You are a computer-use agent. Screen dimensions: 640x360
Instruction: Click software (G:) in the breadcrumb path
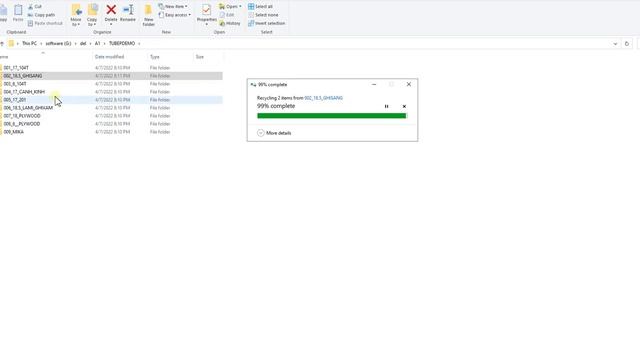click(x=58, y=43)
